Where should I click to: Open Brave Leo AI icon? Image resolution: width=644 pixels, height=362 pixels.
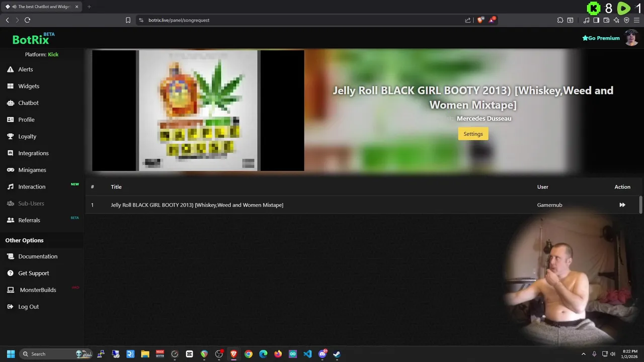coord(616,20)
